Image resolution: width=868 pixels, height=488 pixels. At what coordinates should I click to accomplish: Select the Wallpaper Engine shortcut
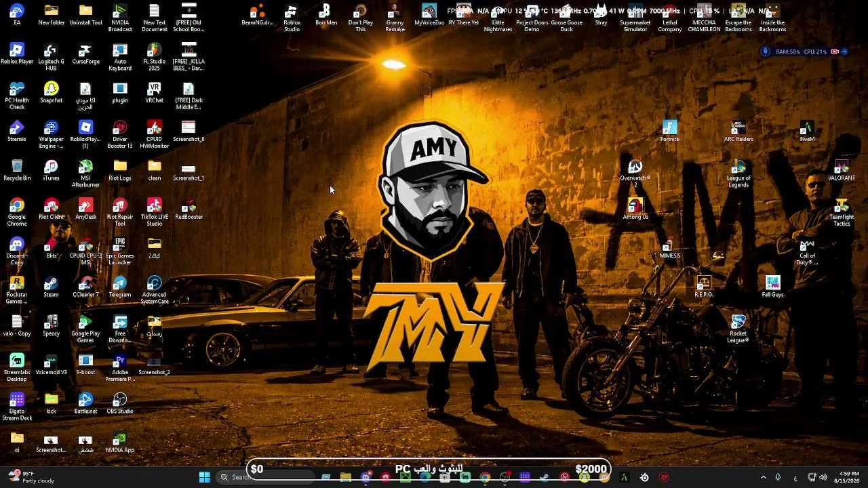click(51, 135)
